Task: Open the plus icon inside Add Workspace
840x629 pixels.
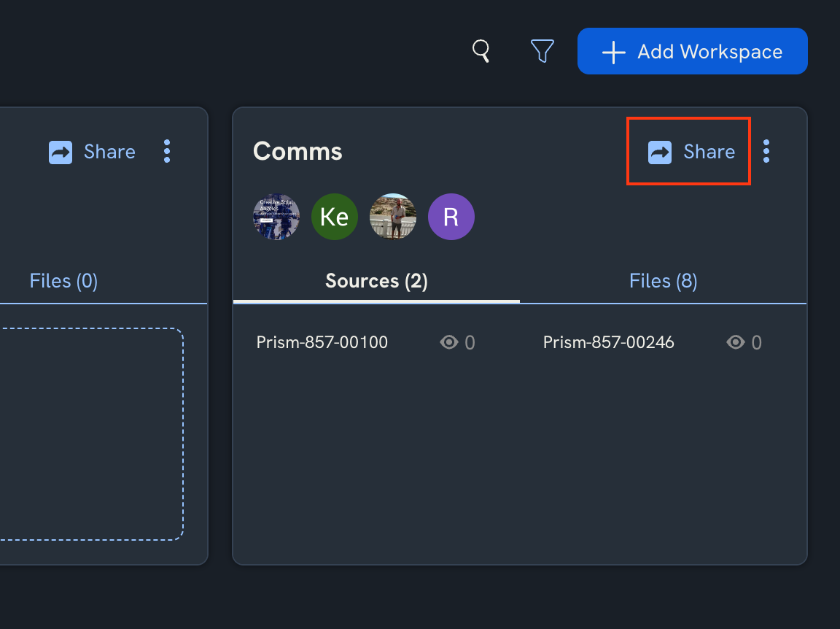Action: point(613,51)
